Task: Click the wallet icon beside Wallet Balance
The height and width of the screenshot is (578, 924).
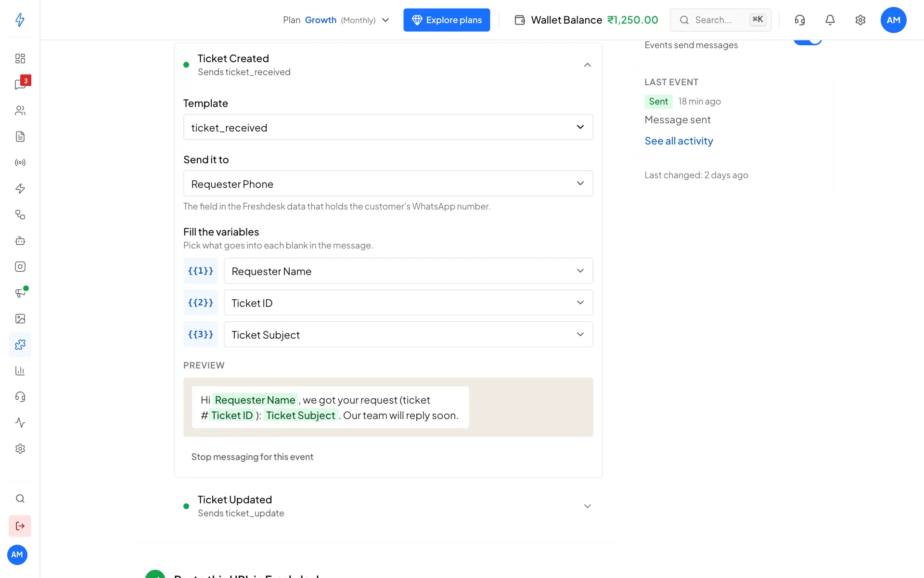Action: pos(520,20)
